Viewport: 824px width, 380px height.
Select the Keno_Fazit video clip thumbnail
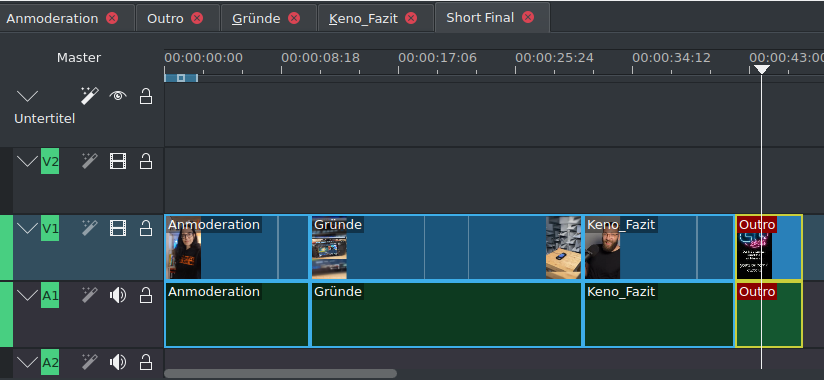click(603, 255)
